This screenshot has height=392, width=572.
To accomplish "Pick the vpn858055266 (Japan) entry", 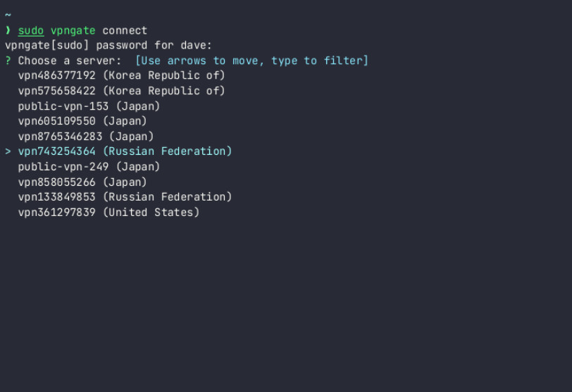I will click(x=82, y=182).
